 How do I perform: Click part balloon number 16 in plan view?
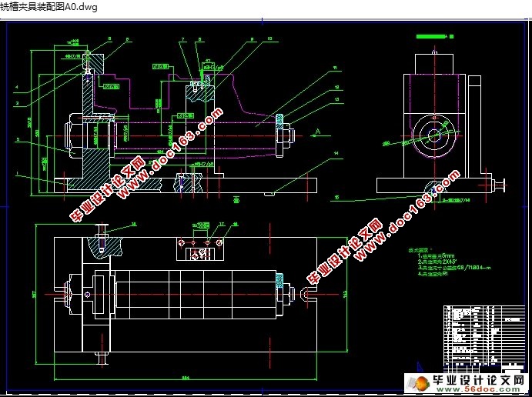(133, 224)
